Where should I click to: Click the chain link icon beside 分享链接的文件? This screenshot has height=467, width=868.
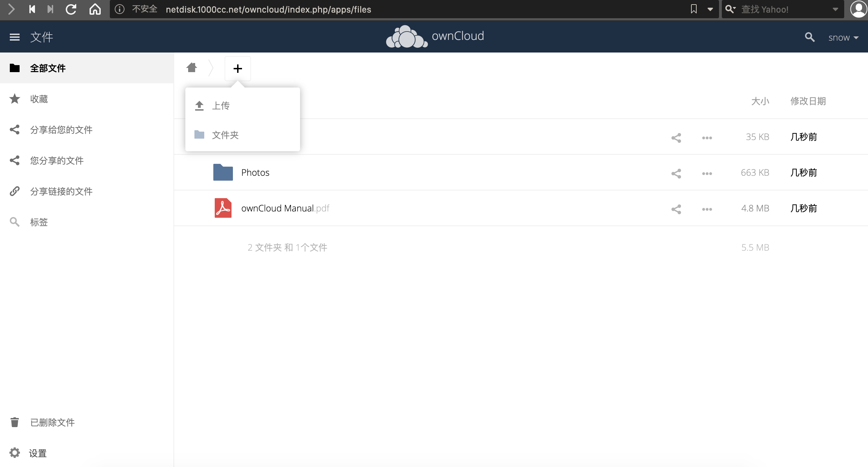(15, 191)
